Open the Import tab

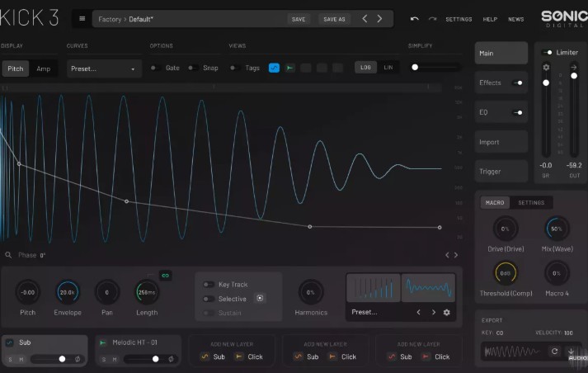coord(501,142)
